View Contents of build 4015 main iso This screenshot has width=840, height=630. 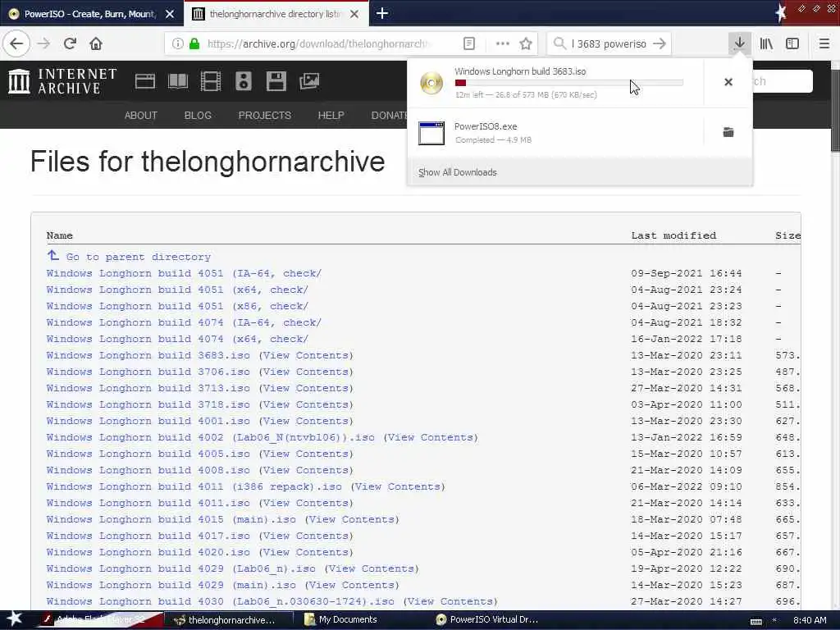coord(352,519)
